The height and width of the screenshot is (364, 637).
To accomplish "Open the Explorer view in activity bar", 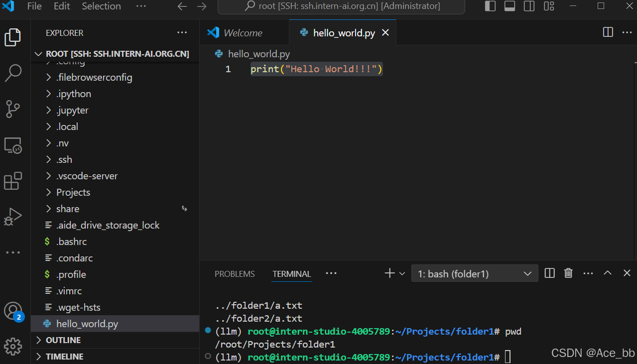I will (13, 38).
